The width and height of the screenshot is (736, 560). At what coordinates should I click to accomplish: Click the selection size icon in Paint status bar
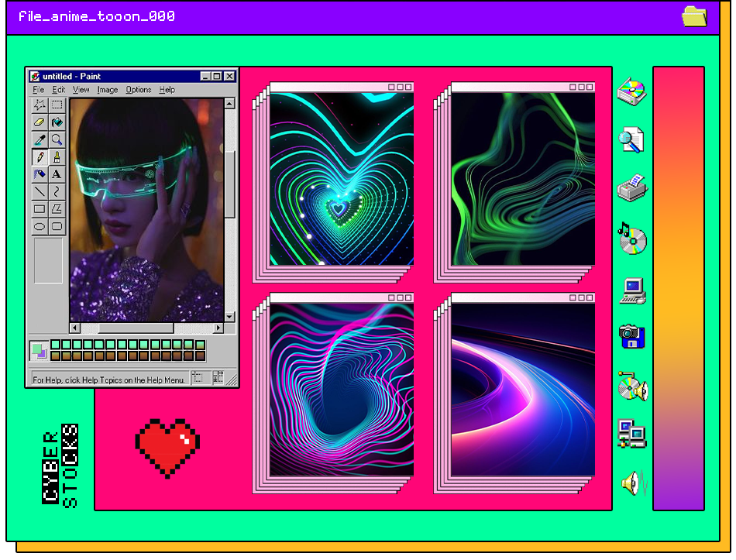coord(218,377)
